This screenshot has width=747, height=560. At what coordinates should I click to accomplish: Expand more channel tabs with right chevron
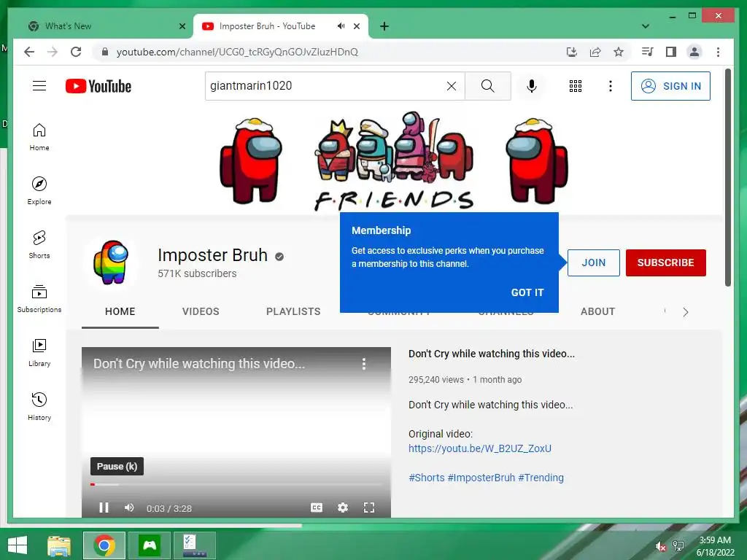686,312
